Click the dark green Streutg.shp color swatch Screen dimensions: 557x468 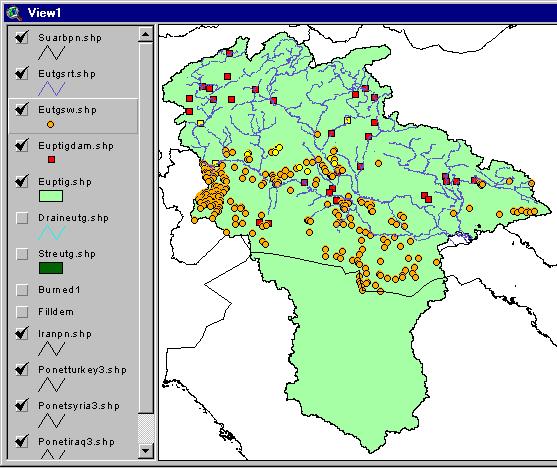[51, 268]
